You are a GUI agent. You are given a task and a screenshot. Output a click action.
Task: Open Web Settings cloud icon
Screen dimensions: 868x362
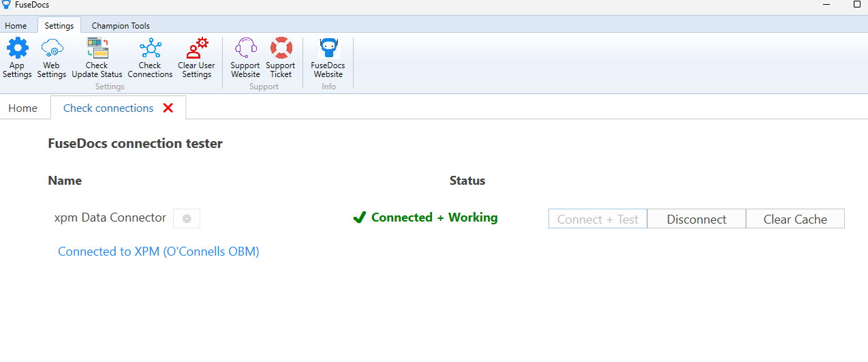pyautogui.click(x=52, y=48)
